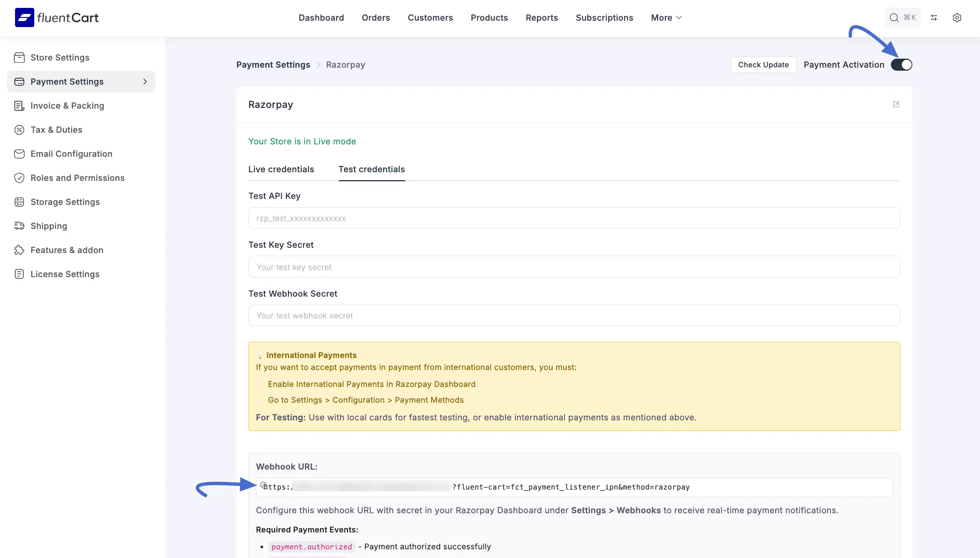Select Roles and Permissions in sidebar
Screen dimensions: 980x558
77,177
